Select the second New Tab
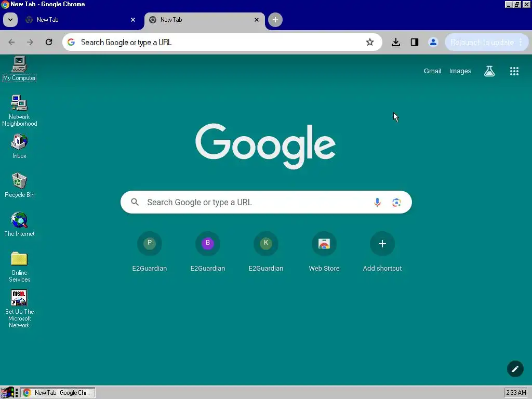Viewport: 532px width, 399px height. point(205,20)
